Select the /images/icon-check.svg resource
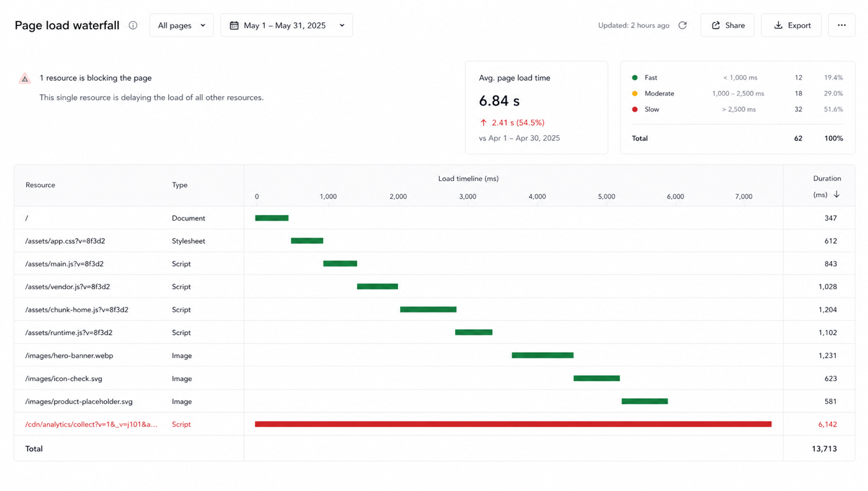 64,379
